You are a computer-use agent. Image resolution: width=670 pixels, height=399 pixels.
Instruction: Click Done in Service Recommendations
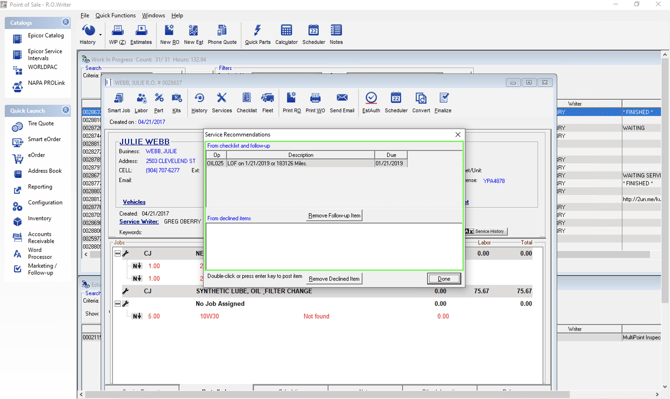[x=444, y=279]
